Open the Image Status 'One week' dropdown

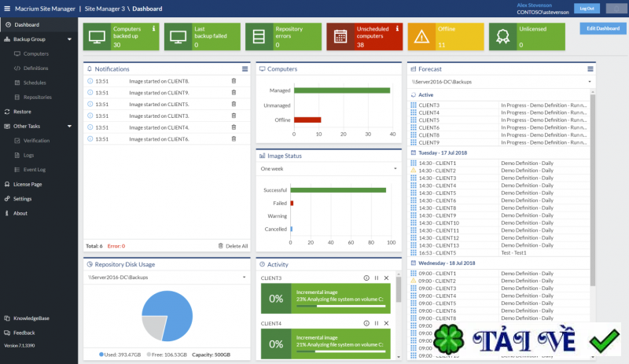click(x=329, y=168)
